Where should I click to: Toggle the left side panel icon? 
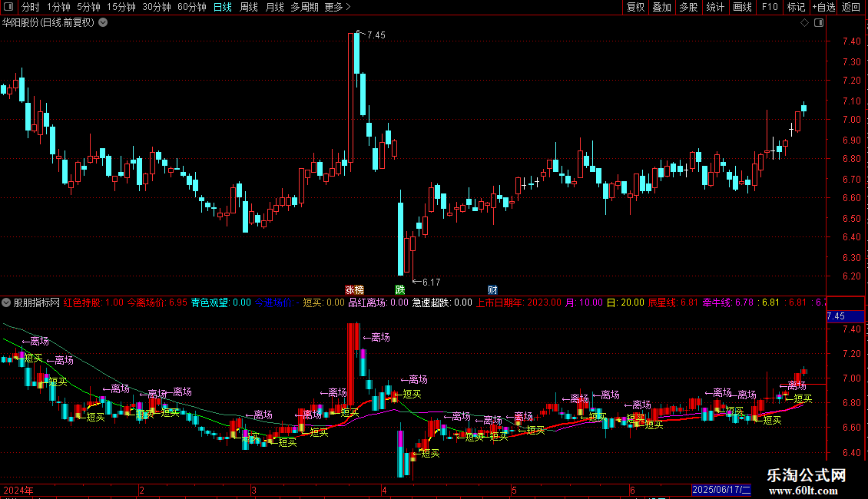(x=8, y=7)
